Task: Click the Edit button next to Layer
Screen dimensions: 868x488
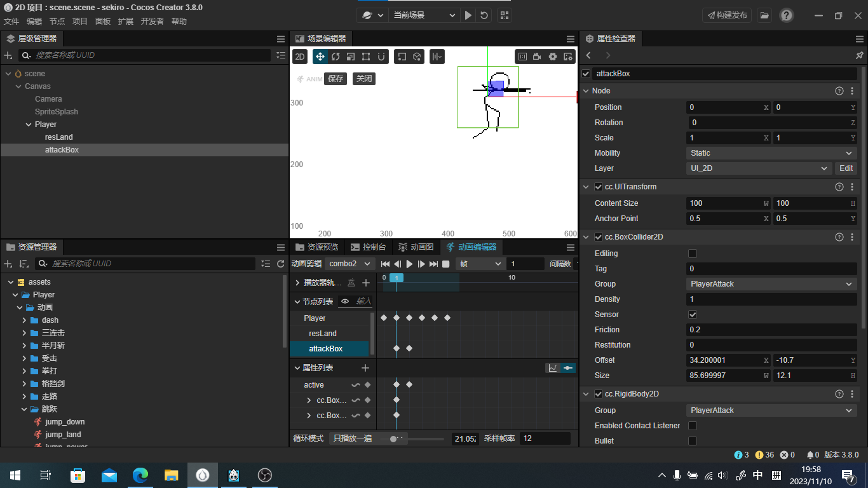Action: click(846, 168)
